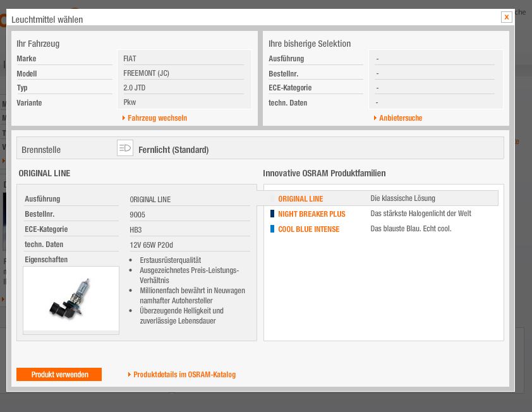Viewport: 532px width, 412px height.
Task: Click 'Das blauste Blau. Echt cool.' text
Action: click(411, 229)
